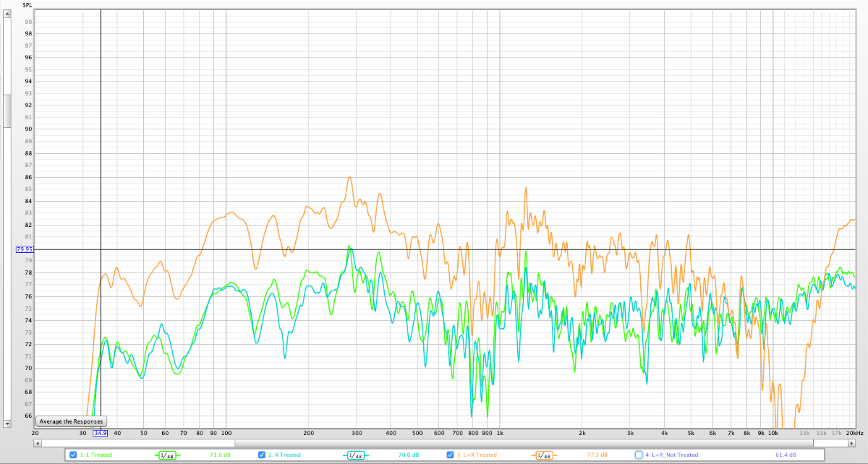Click the 34.9 Hz cursor frequency readout

(100, 433)
